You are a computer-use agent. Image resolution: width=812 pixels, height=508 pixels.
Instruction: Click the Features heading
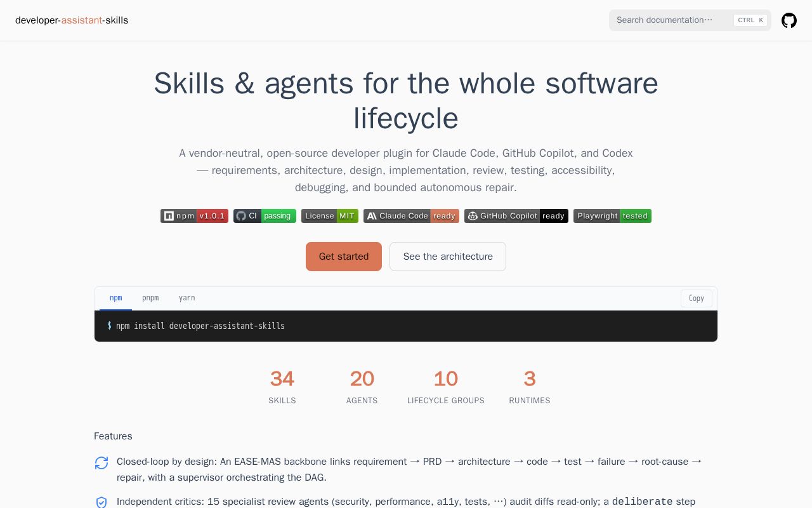tap(113, 436)
